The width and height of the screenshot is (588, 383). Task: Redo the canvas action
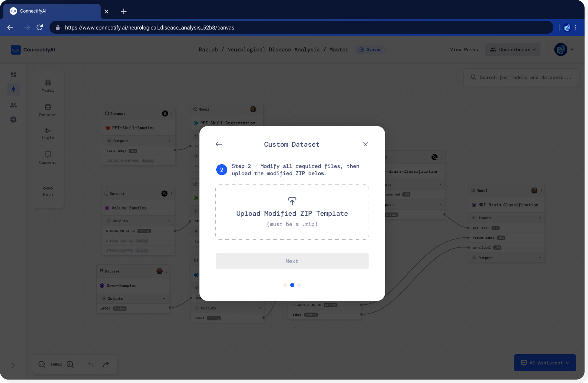tap(106, 364)
